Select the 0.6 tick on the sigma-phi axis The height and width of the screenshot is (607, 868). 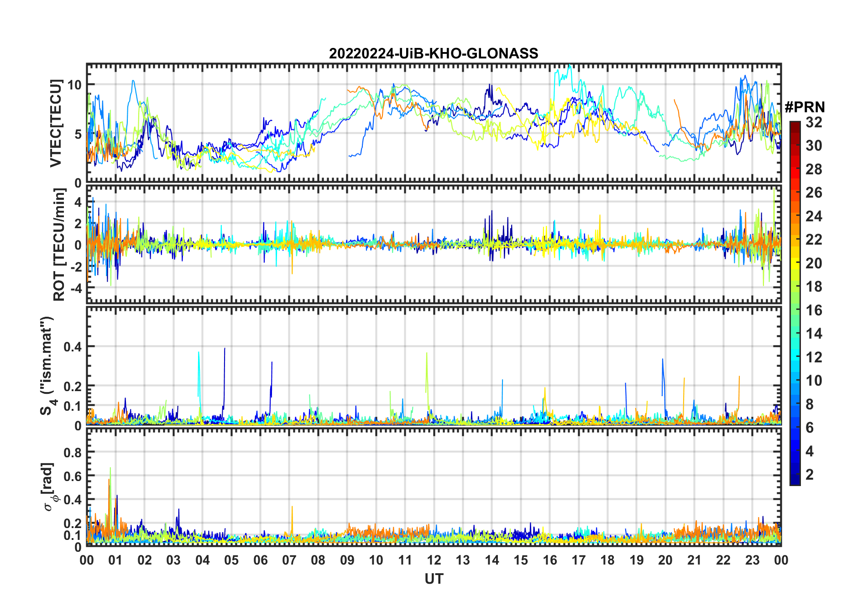73,476
